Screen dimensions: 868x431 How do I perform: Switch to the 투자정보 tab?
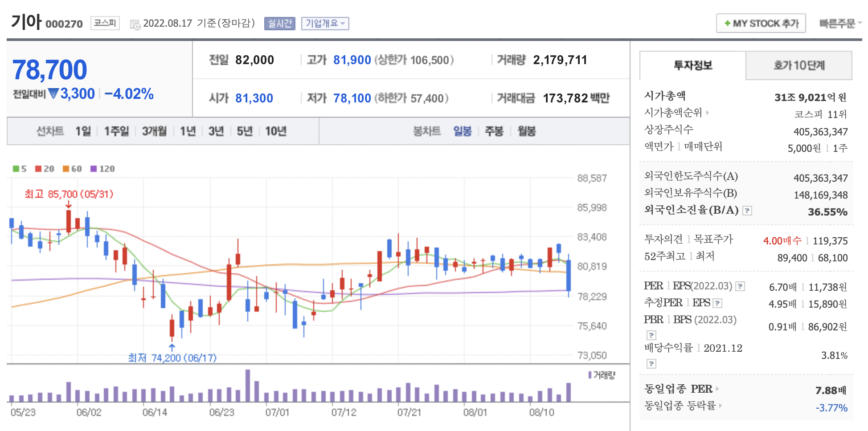693,65
